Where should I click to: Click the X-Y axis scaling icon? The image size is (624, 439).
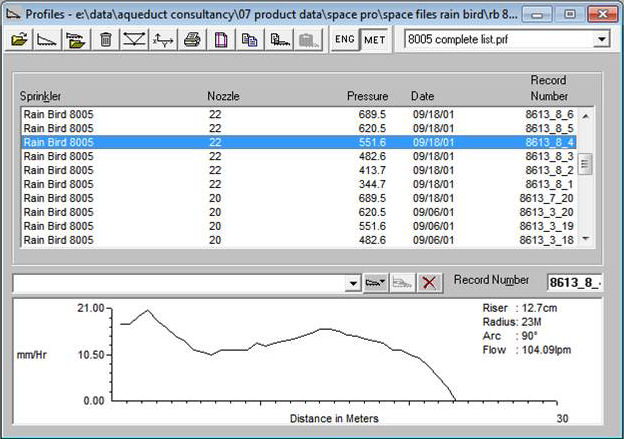click(x=163, y=39)
